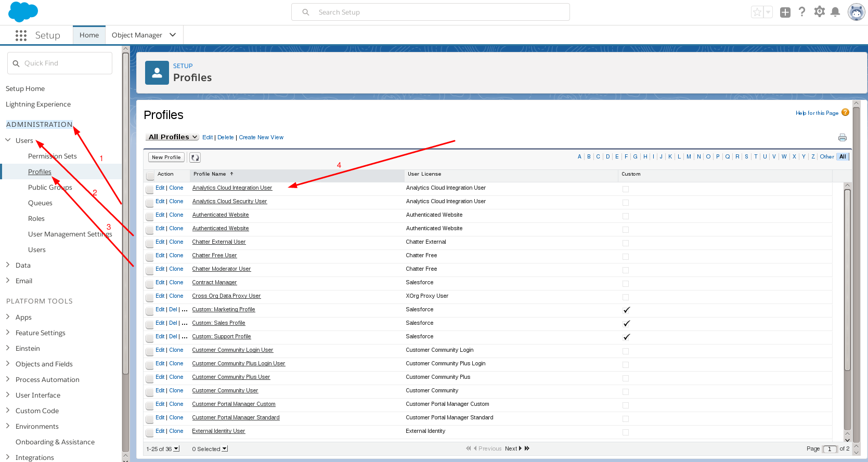868x462 pixels.
Task: Expand the Apps section in the sidebar
Action: (8, 317)
